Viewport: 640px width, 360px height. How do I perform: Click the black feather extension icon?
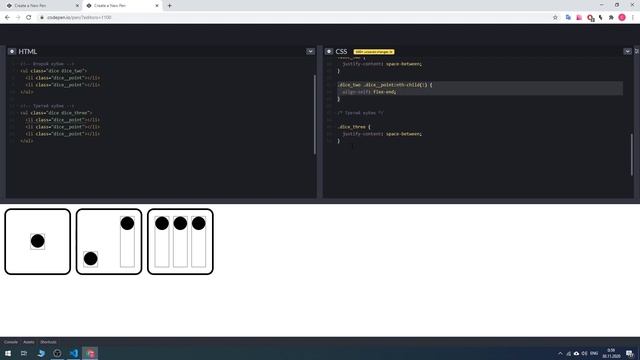601,18
